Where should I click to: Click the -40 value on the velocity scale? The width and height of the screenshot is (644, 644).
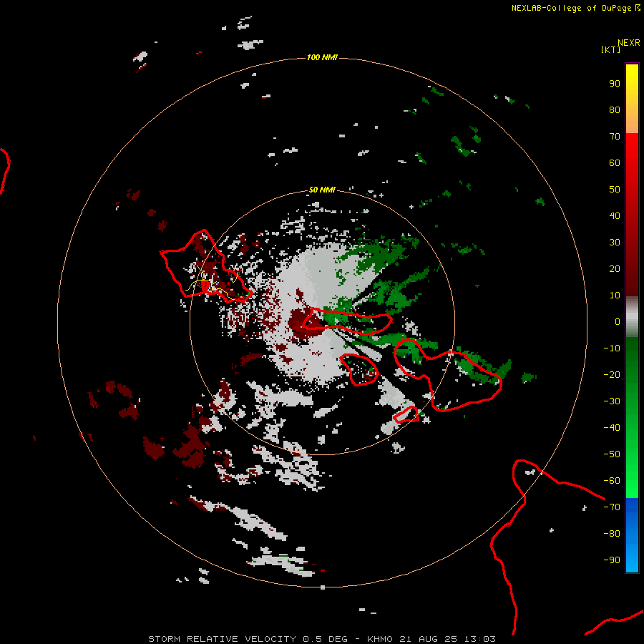click(612, 428)
